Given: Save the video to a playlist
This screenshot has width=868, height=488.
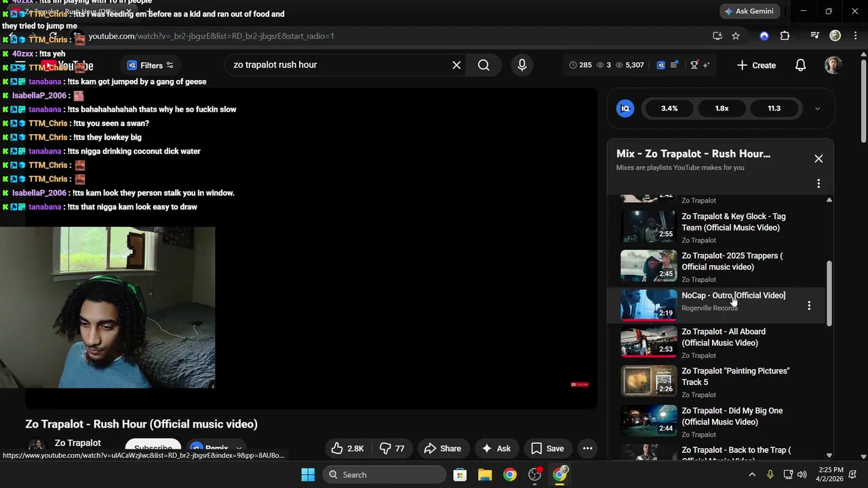Looking at the screenshot, I should point(547,448).
